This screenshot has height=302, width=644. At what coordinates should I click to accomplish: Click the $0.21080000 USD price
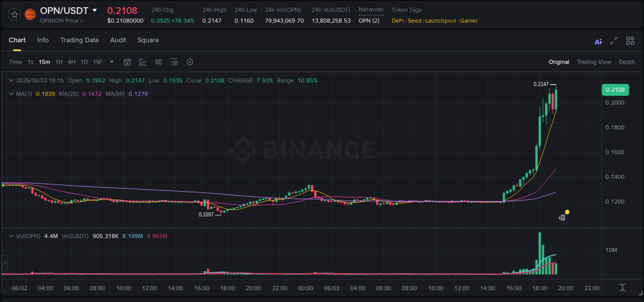pos(125,21)
